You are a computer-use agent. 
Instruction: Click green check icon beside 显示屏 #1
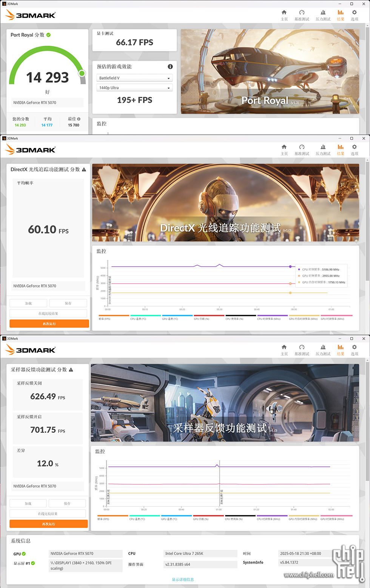tap(33, 563)
